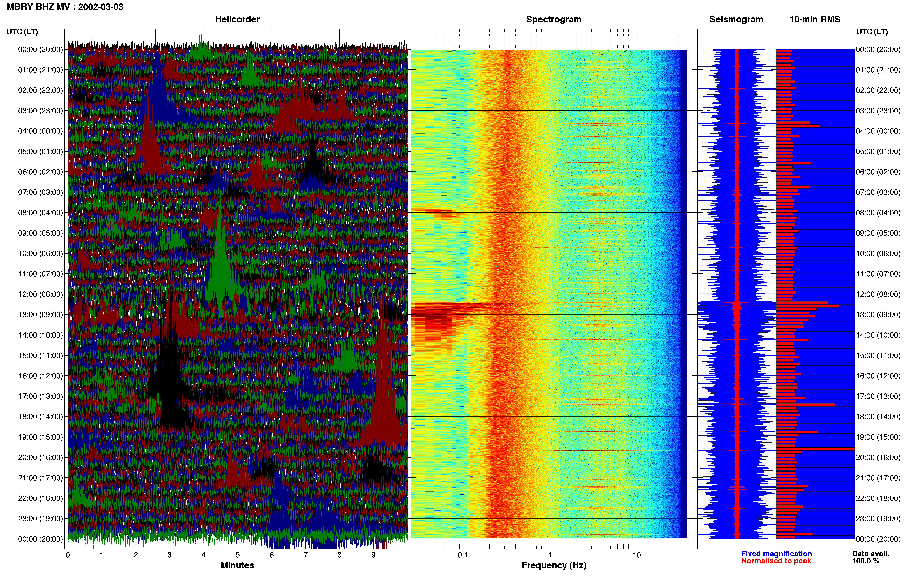The image size is (924, 578).
Task: Click the '3' tick on Minutes axis
Action: point(169,555)
